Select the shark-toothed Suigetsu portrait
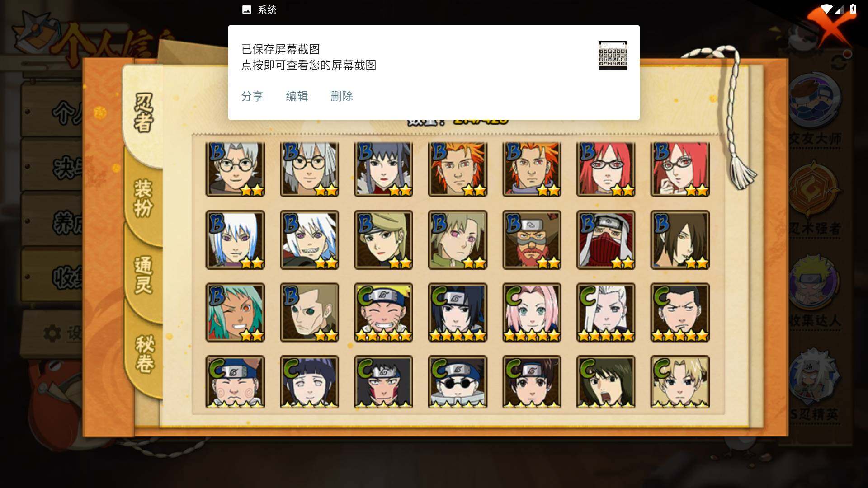This screenshot has width=868, height=488. click(x=309, y=240)
